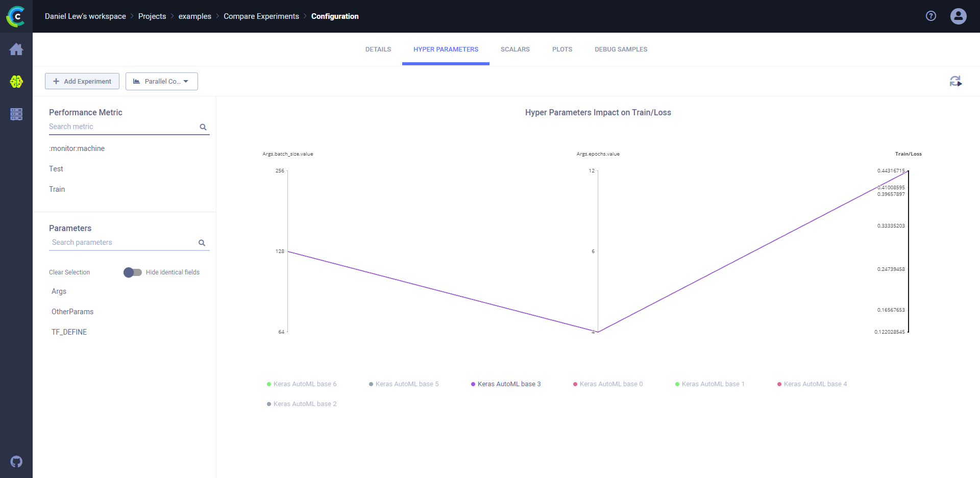Expand the Train metric group
The height and width of the screenshot is (478, 980).
click(57, 189)
